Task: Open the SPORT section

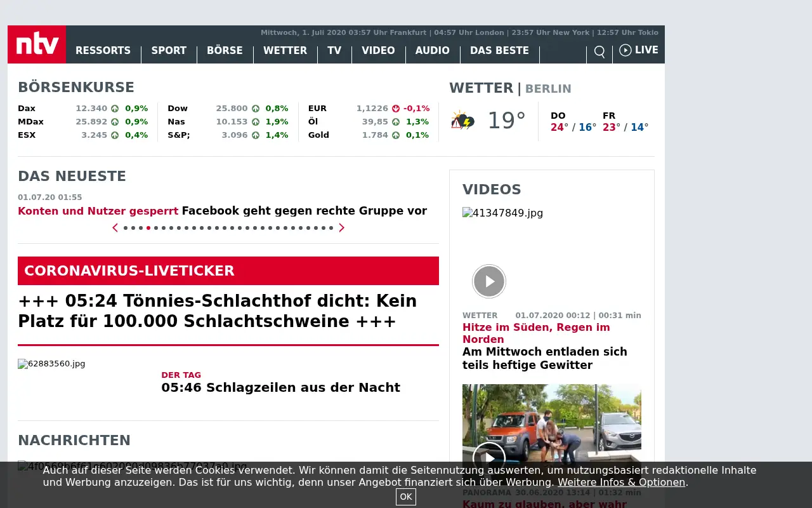Action: [x=169, y=51]
